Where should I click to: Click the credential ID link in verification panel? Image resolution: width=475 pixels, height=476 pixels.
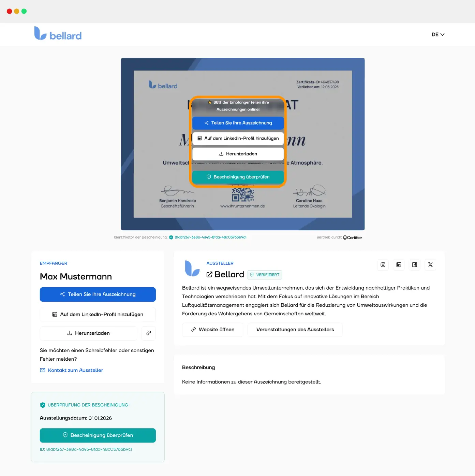click(x=89, y=449)
